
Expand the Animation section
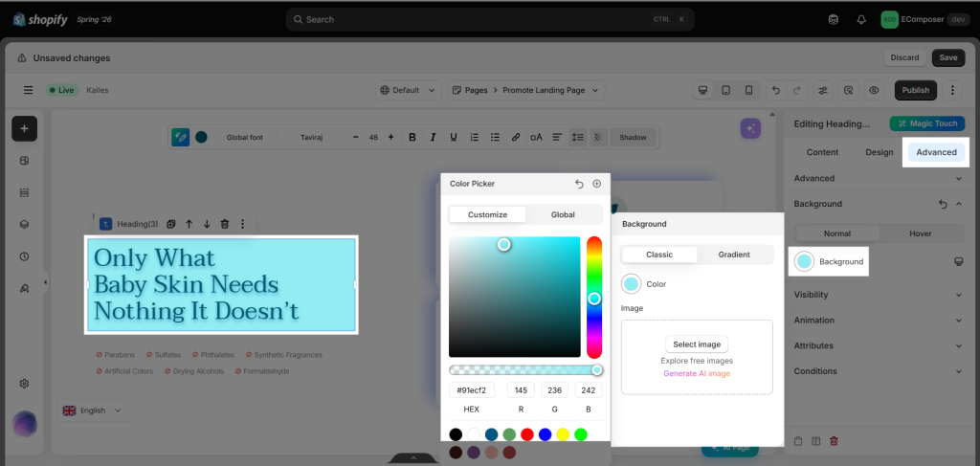pyautogui.click(x=879, y=320)
